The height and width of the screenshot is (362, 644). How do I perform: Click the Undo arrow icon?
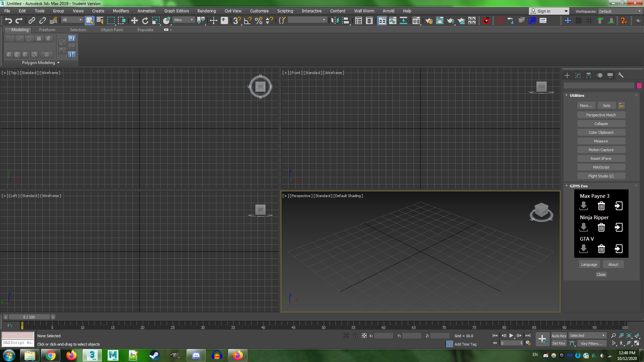point(8,21)
